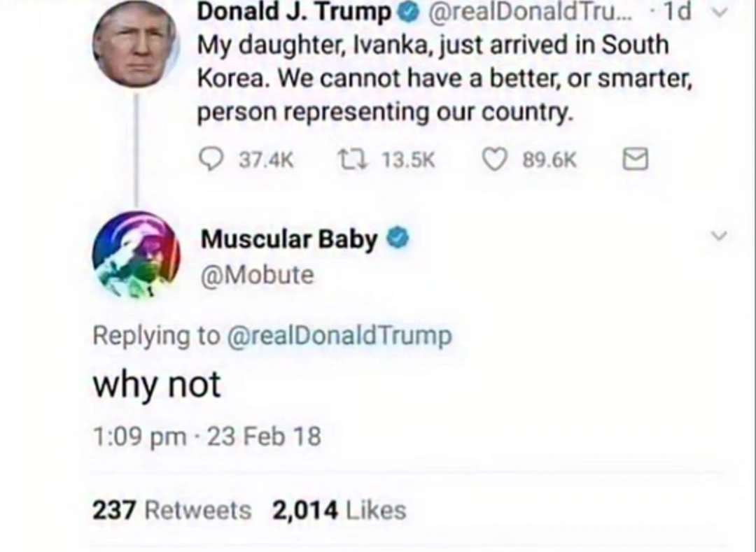
Task: Open the 2,014 Likes list
Action: click(339, 510)
